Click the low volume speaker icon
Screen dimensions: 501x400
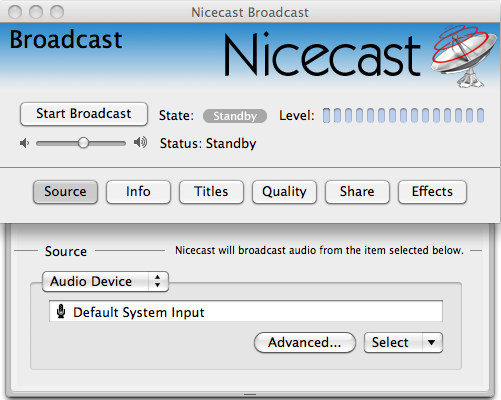click(24, 143)
